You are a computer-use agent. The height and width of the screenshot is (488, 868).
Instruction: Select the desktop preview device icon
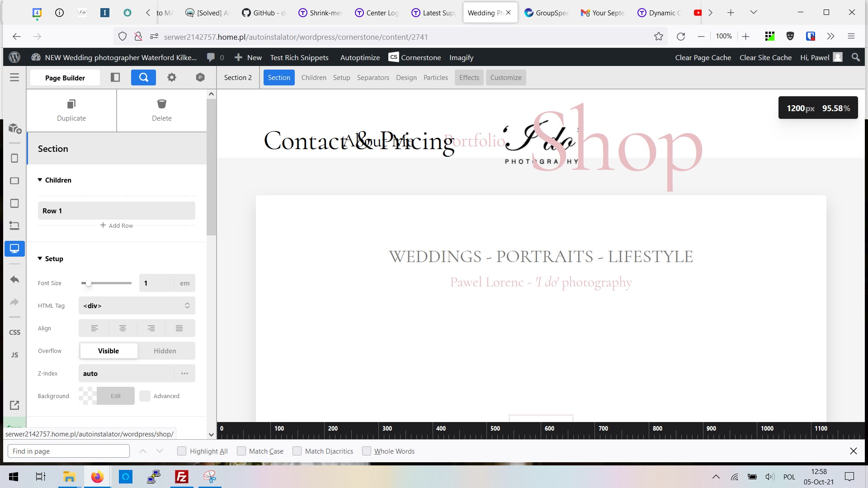tap(14, 249)
